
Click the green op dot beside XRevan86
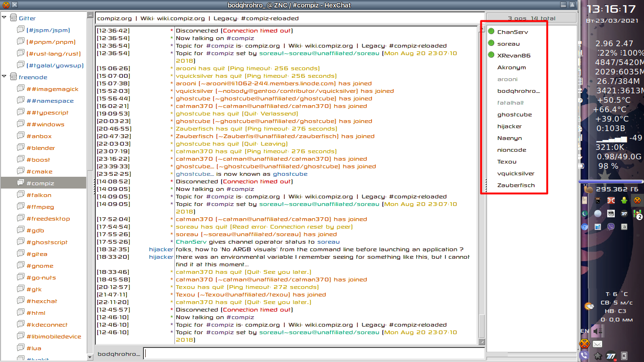click(x=491, y=55)
